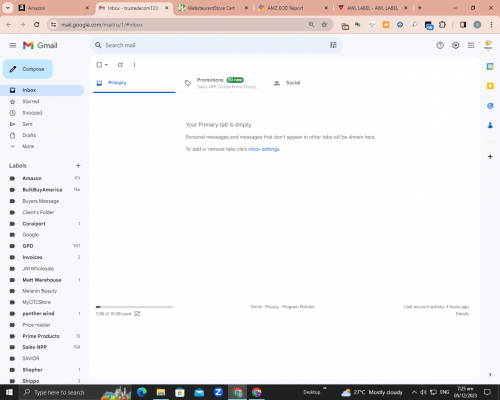Select Inbox in the sidebar
This screenshot has height=400, width=500.
[x=42, y=90]
